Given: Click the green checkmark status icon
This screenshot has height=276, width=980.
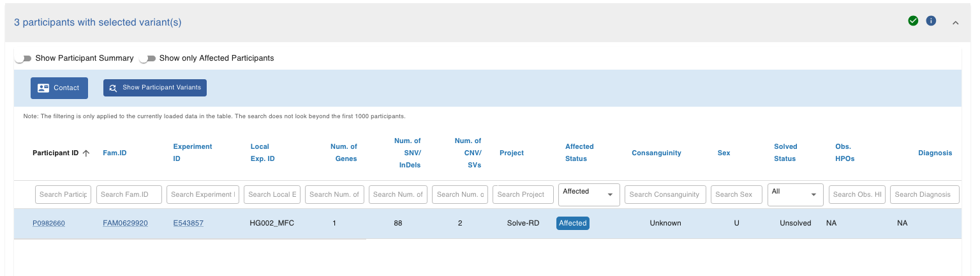Looking at the screenshot, I should pos(913,21).
